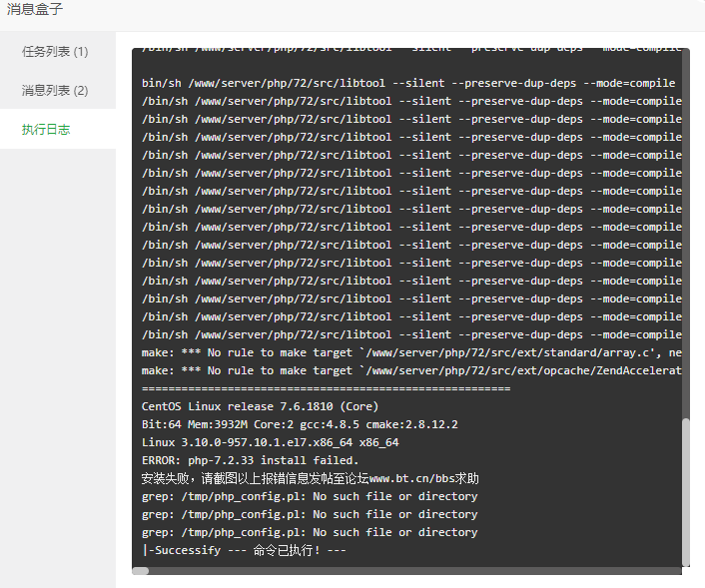Image resolution: width=705 pixels, height=588 pixels.
Task: Select the 执行日志 tab
Action: click(x=58, y=130)
